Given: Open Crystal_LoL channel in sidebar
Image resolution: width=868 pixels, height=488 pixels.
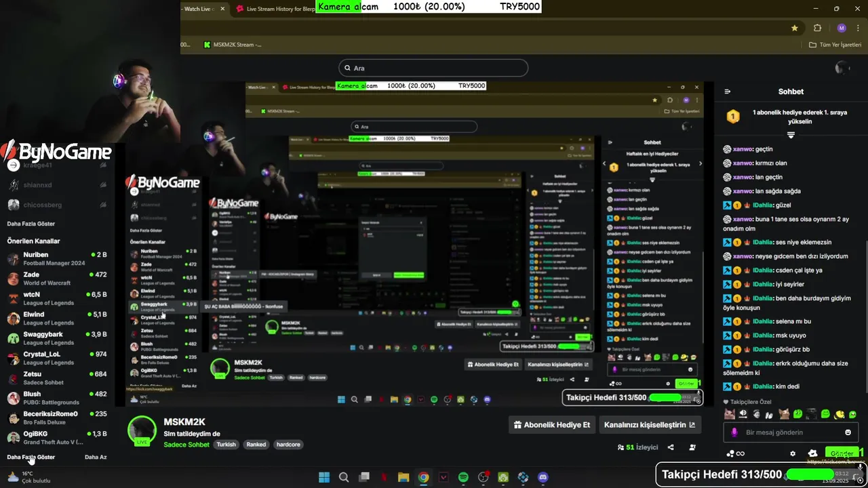Looking at the screenshot, I should 57,358.
